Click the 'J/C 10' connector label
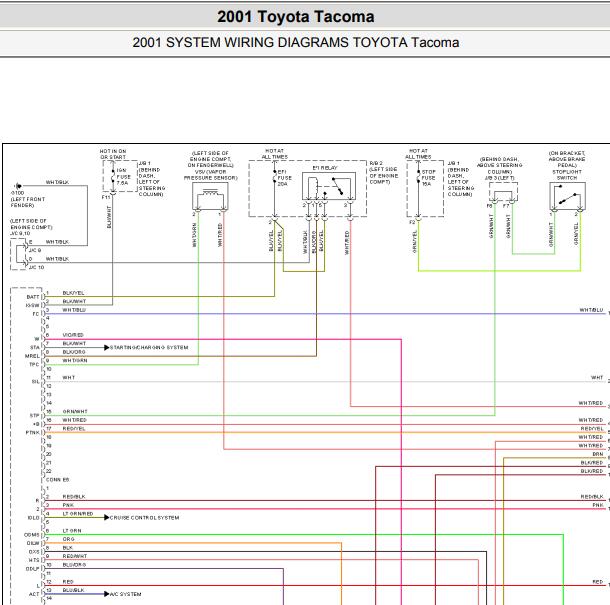 tap(36, 267)
